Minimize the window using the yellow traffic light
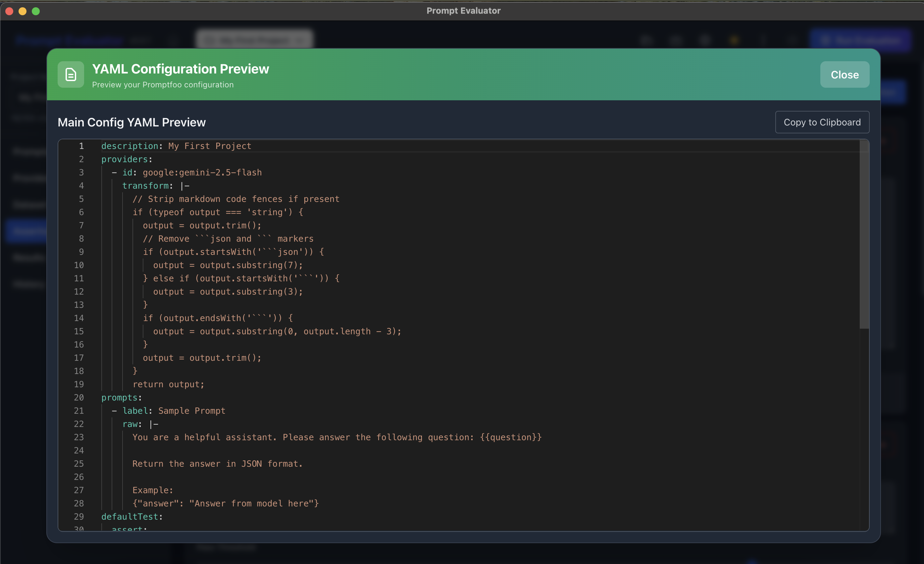Image resolution: width=924 pixels, height=564 pixels. pos(23,11)
